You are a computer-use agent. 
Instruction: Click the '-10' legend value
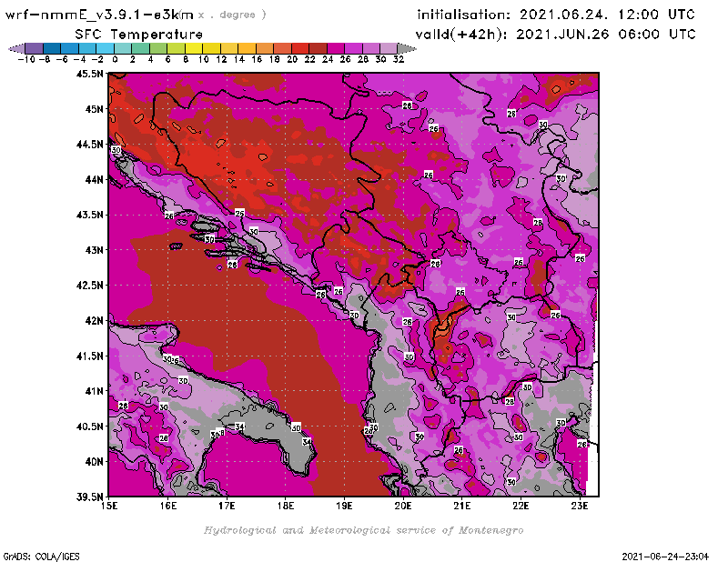tap(26, 59)
